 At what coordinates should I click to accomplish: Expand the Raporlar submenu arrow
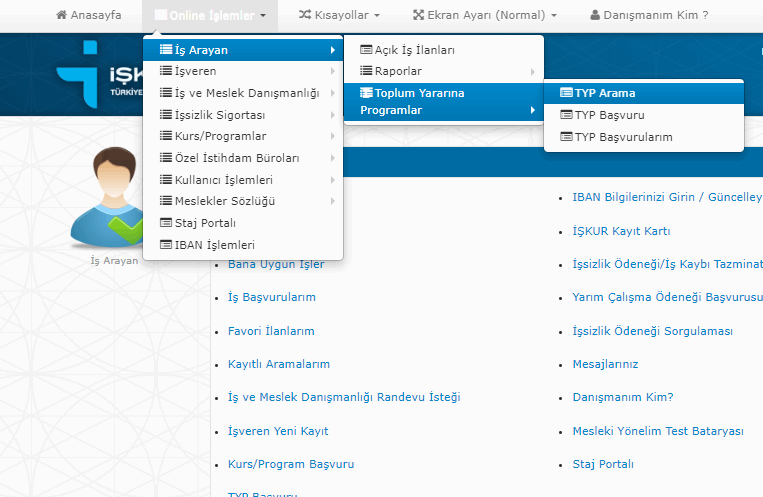(532, 72)
